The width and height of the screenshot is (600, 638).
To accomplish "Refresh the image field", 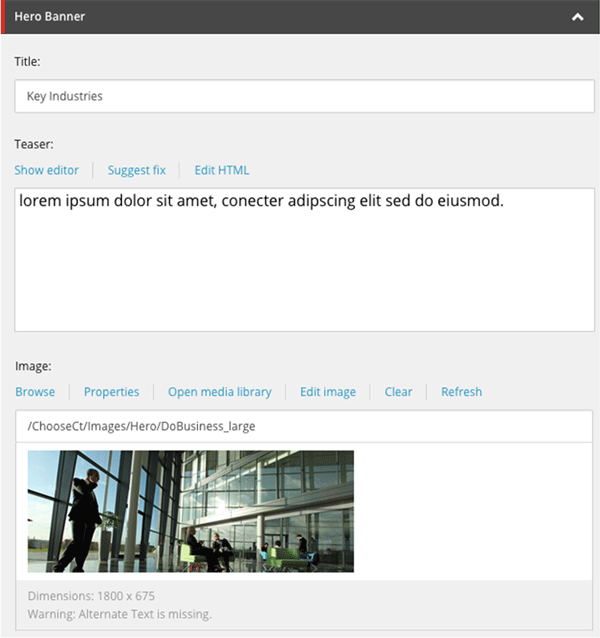I will [x=461, y=392].
